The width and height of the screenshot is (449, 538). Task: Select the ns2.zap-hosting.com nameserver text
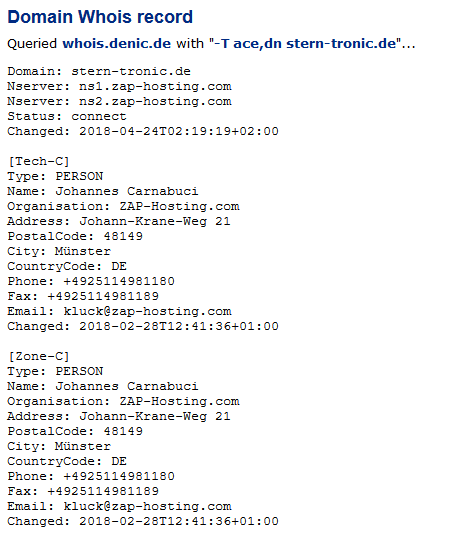155,102
